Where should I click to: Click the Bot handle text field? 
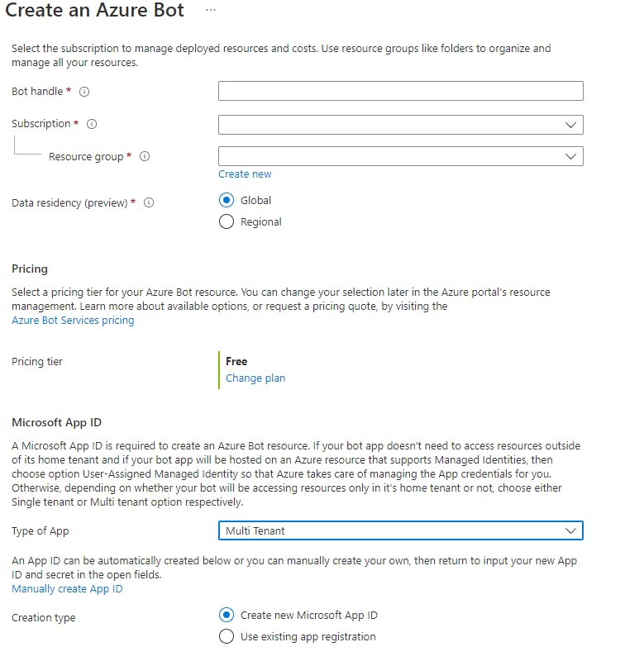(400, 91)
